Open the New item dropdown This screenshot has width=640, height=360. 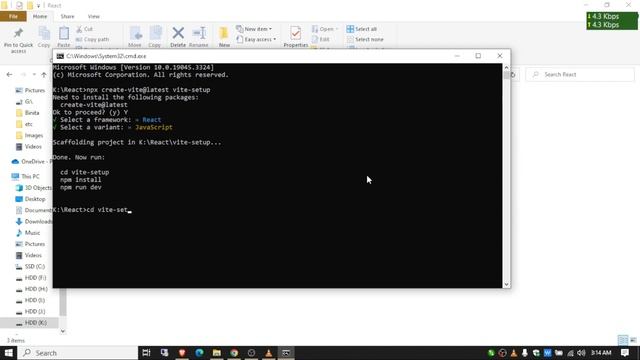[x=254, y=29]
